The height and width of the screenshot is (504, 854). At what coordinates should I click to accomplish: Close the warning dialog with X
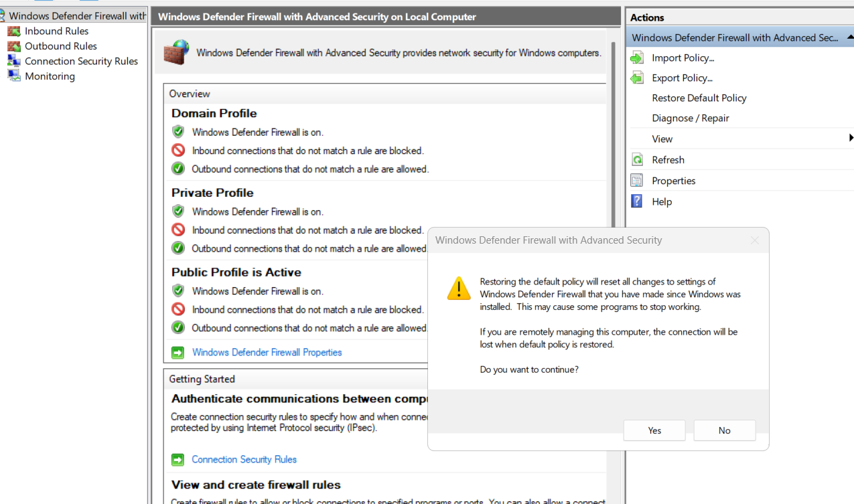tap(755, 240)
